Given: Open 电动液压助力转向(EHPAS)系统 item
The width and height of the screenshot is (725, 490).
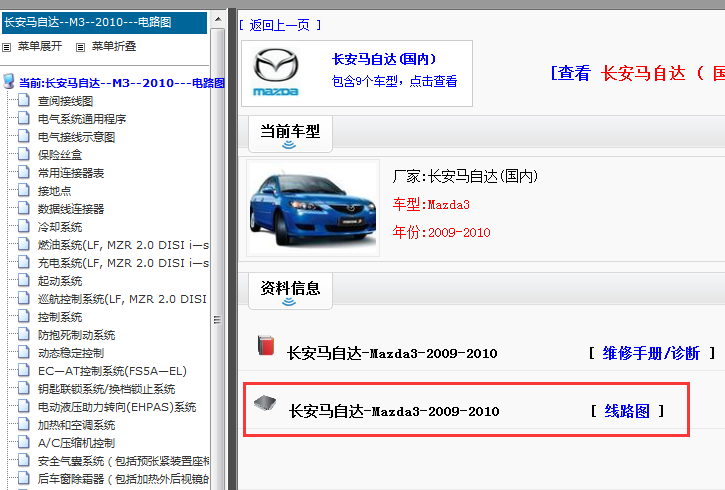Looking at the screenshot, I should [117, 407].
